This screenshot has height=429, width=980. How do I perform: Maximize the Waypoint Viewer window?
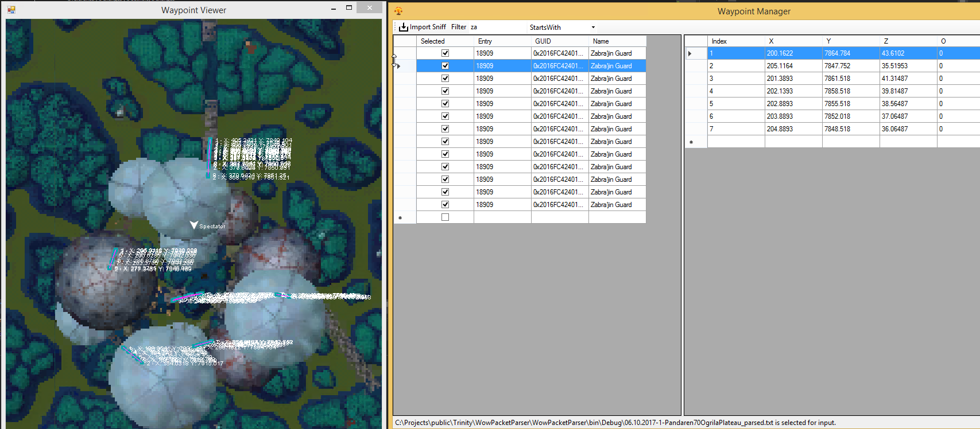coord(348,8)
